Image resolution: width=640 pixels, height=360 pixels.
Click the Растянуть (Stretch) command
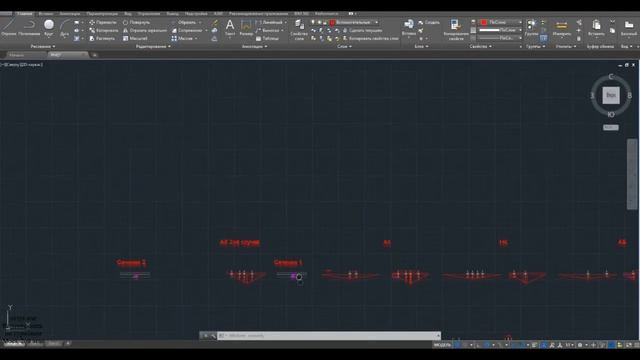(102, 38)
